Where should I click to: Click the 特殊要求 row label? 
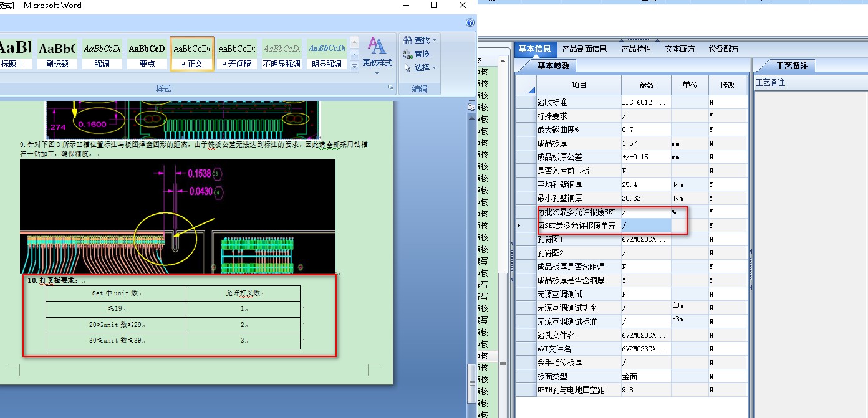[552, 116]
